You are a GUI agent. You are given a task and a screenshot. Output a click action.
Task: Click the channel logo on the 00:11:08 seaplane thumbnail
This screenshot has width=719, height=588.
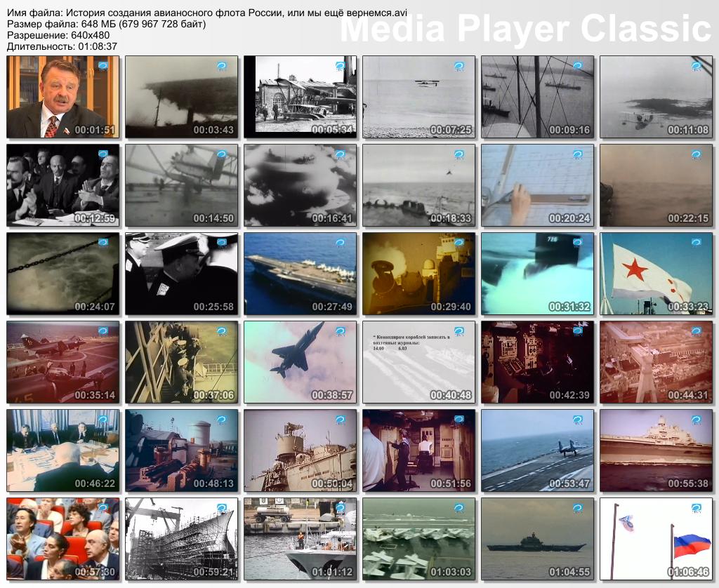pos(696,66)
